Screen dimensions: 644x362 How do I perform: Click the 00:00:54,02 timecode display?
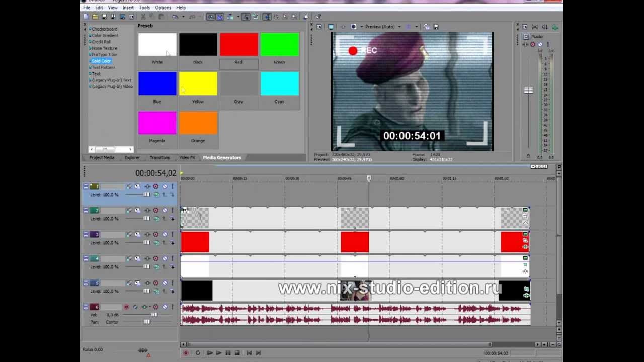155,173
